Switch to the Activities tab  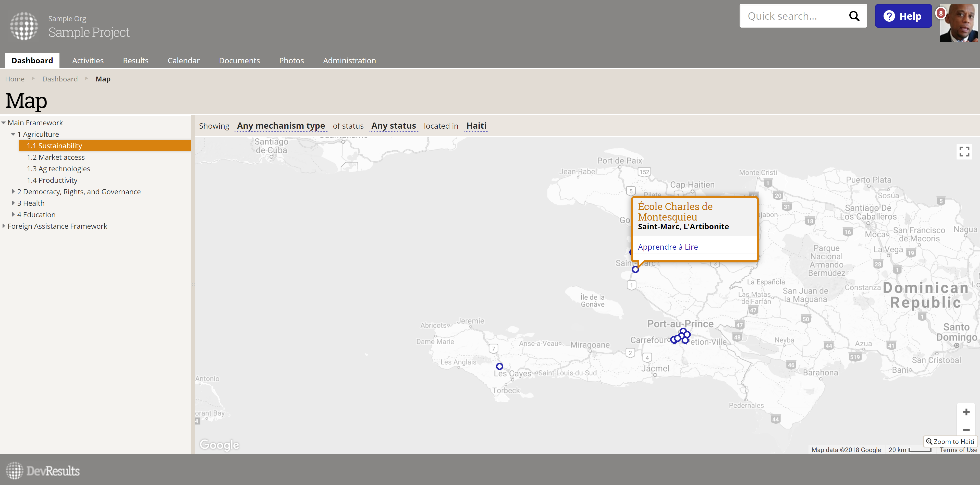click(88, 60)
